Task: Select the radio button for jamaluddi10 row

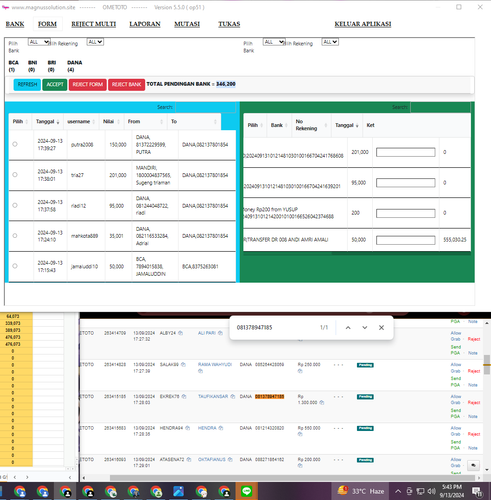Action: point(15,266)
